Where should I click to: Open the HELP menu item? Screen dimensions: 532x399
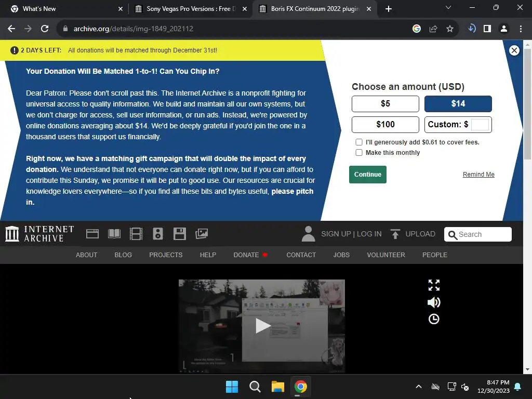click(x=208, y=255)
